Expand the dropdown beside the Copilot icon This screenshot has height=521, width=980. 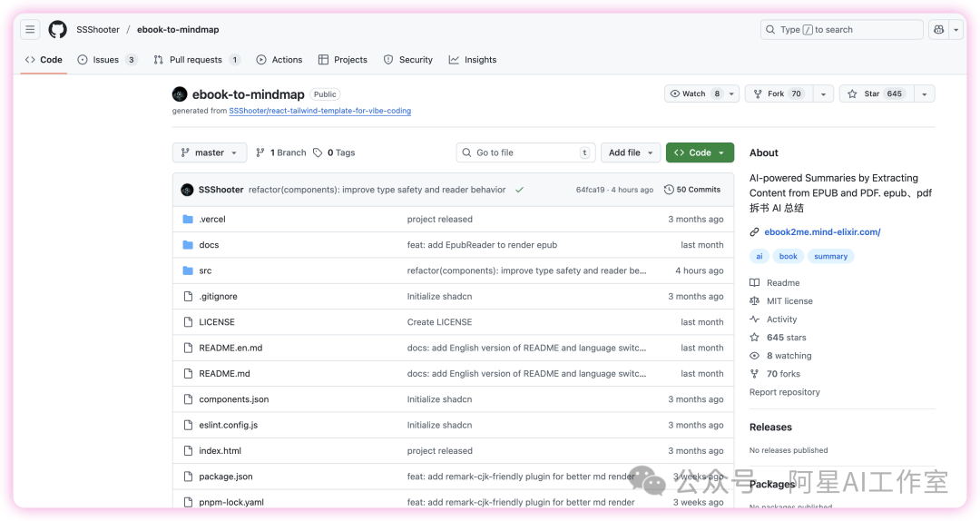pos(955,29)
